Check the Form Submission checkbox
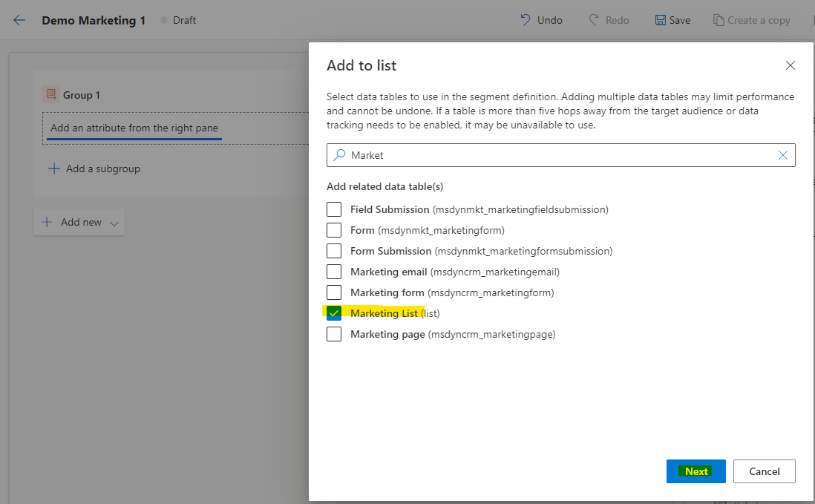Screen dimensions: 815x504 (334, 250)
